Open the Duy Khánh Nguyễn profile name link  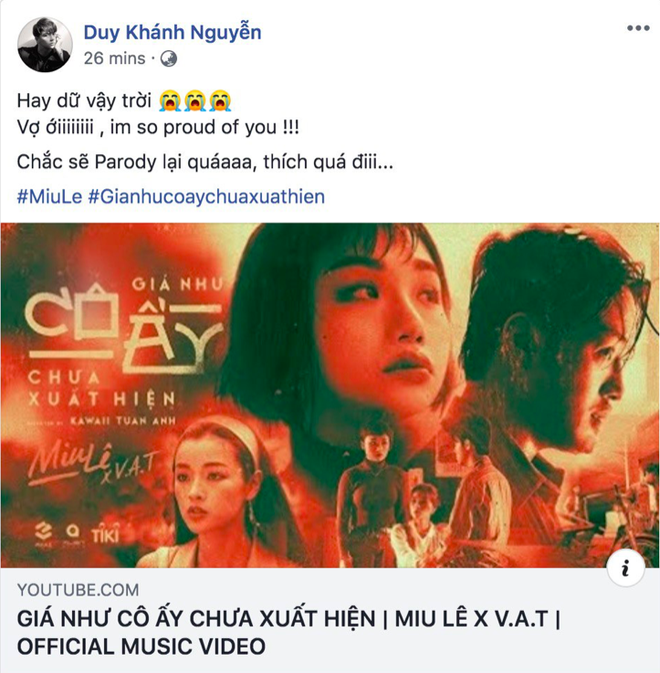(x=172, y=32)
